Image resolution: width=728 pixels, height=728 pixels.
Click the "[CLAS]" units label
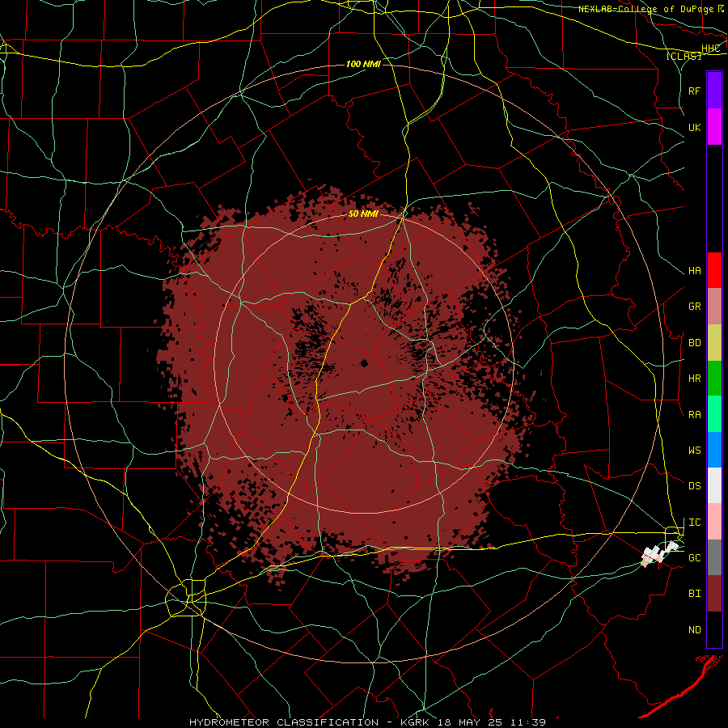pyautogui.click(x=684, y=56)
